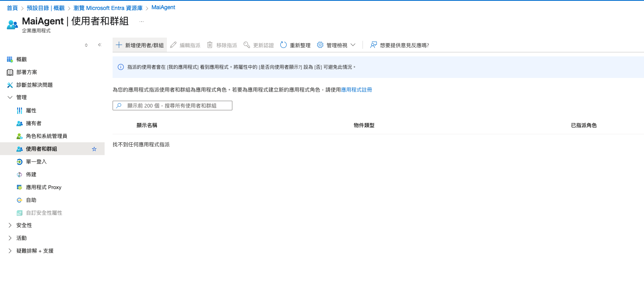The width and height of the screenshot is (644, 283).
Task: Click the 移除指派 trash icon
Action: tap(210, 45)
